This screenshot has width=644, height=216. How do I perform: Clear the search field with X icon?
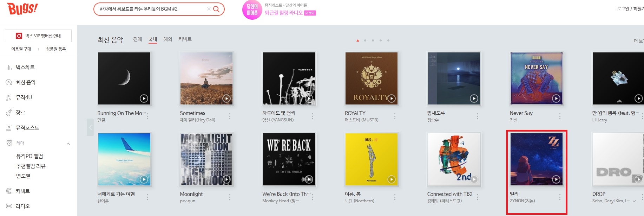click(x=209, y=9)
